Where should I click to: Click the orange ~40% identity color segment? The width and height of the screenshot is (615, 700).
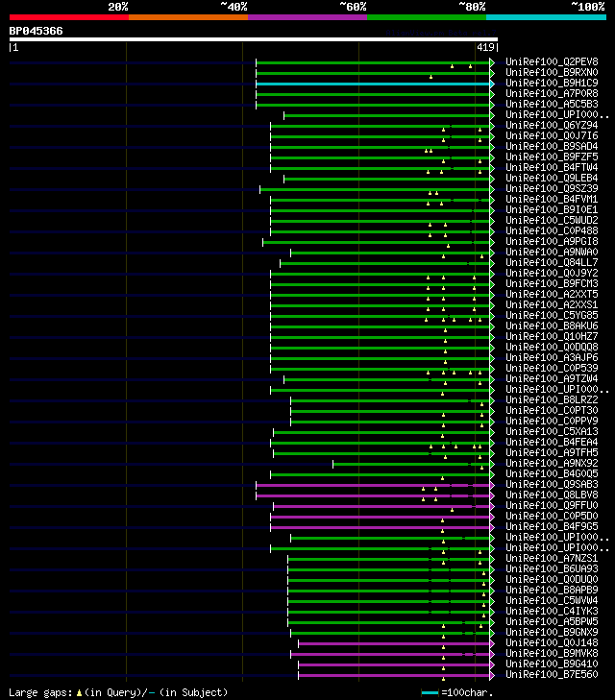188,17
